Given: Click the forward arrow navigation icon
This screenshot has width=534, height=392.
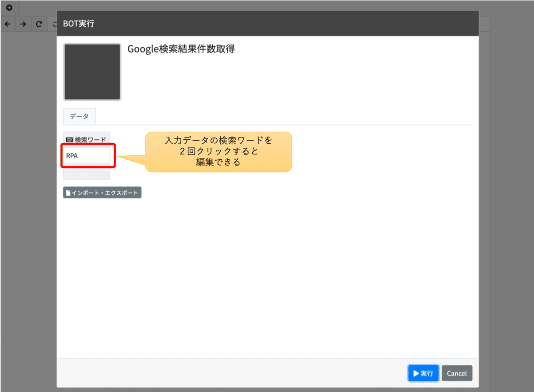Looking at the screenshot, I should click(23, 24).
